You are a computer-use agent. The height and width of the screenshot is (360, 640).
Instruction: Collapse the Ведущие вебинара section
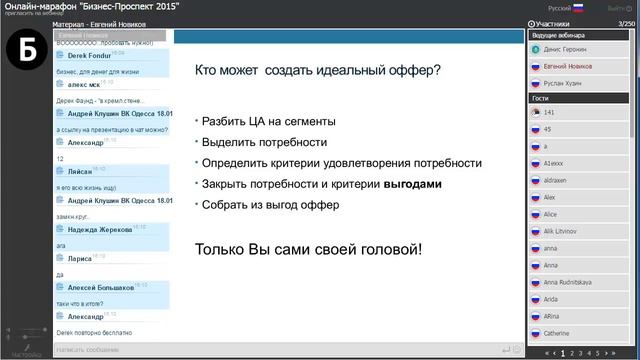(579, 36)
